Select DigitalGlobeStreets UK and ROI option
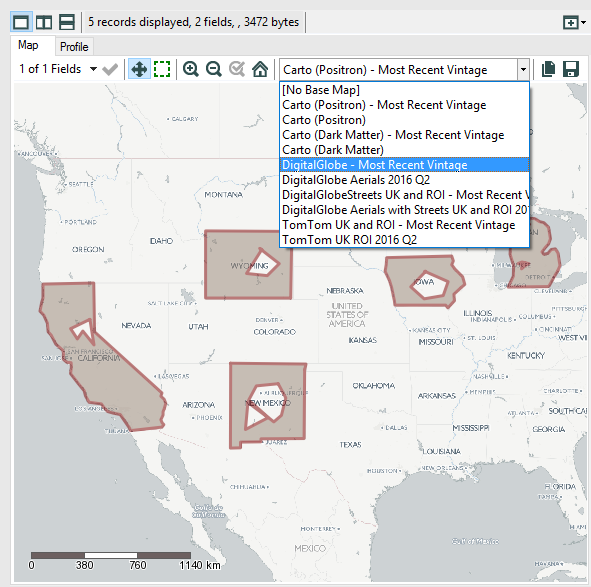The height and width of the screenshot is (587, 591). 404,195
